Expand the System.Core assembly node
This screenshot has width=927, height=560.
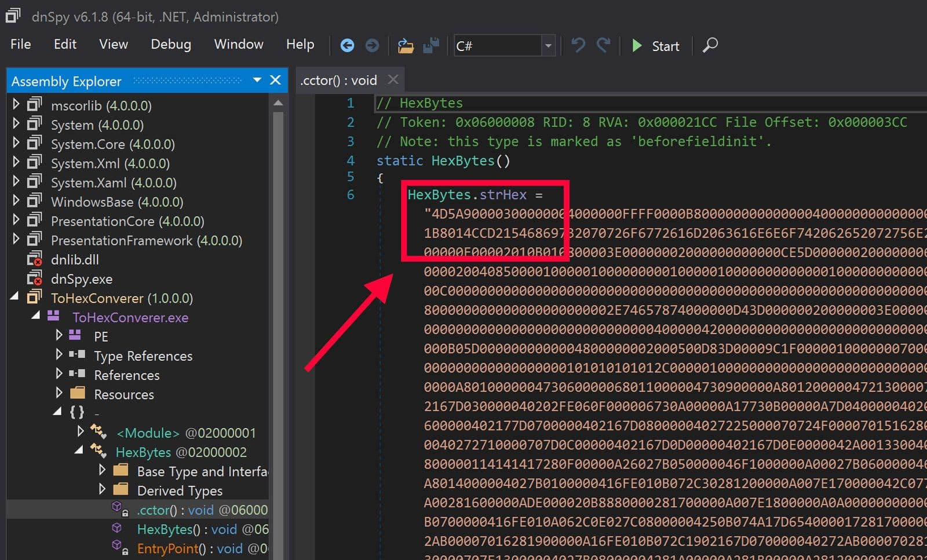(16, 142)
